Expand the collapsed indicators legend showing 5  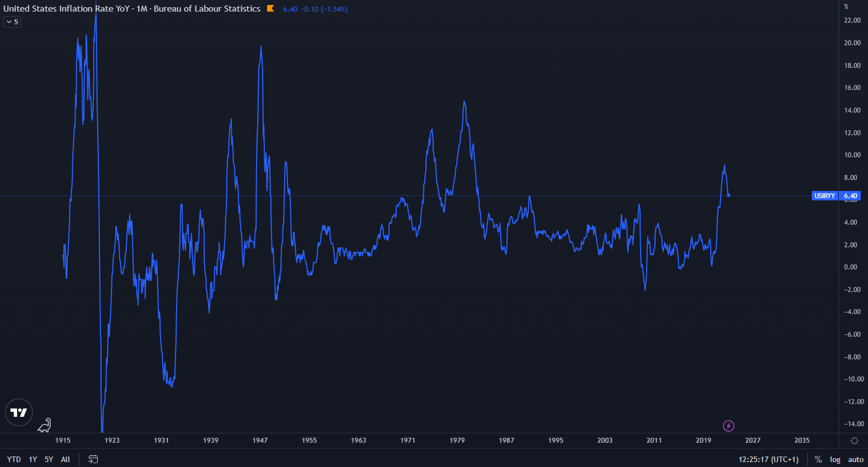coord(12,22)
